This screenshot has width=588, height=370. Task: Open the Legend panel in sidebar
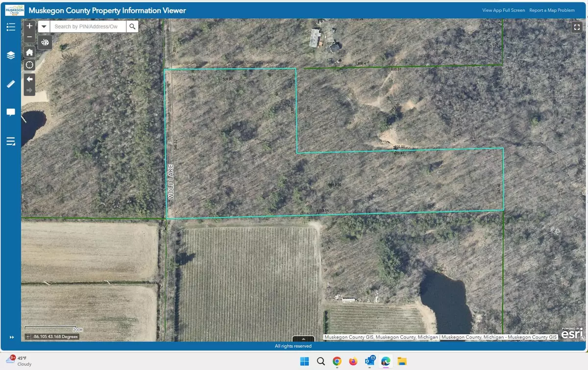tap(11, 27)
